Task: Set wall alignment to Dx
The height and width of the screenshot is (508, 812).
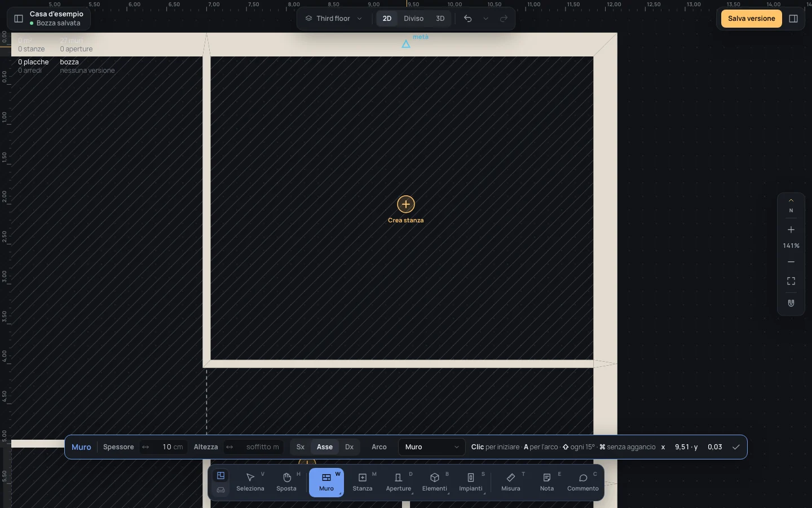Action: click(x=349, y=447)
